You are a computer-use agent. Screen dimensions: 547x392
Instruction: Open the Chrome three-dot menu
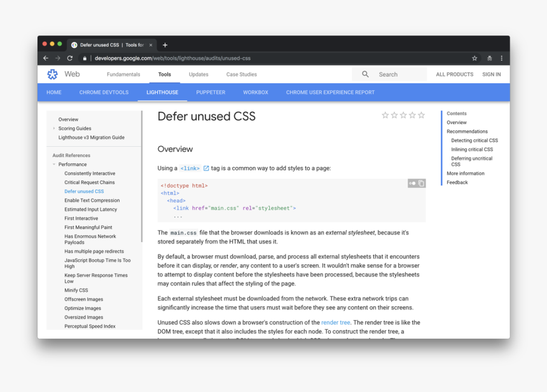click(502, 58)
